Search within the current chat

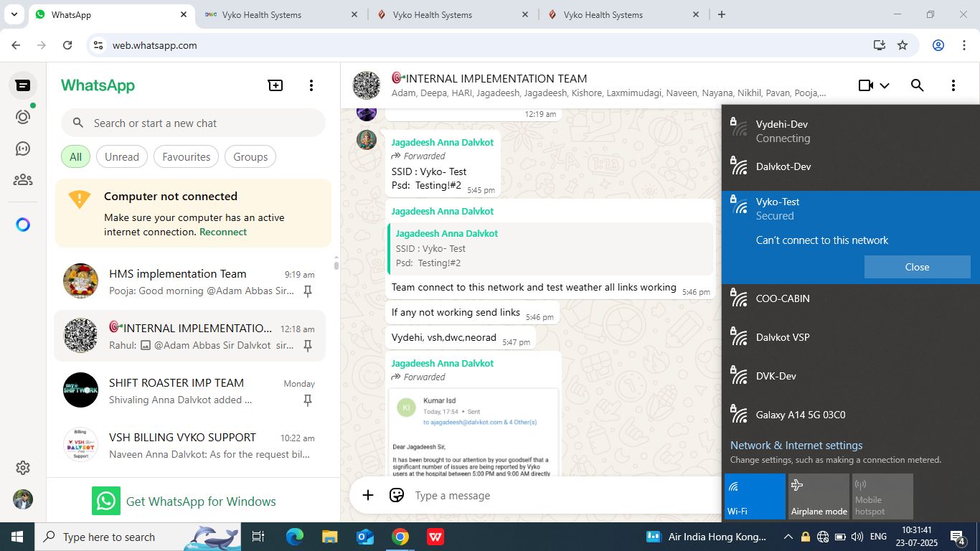tap(917, 85)
